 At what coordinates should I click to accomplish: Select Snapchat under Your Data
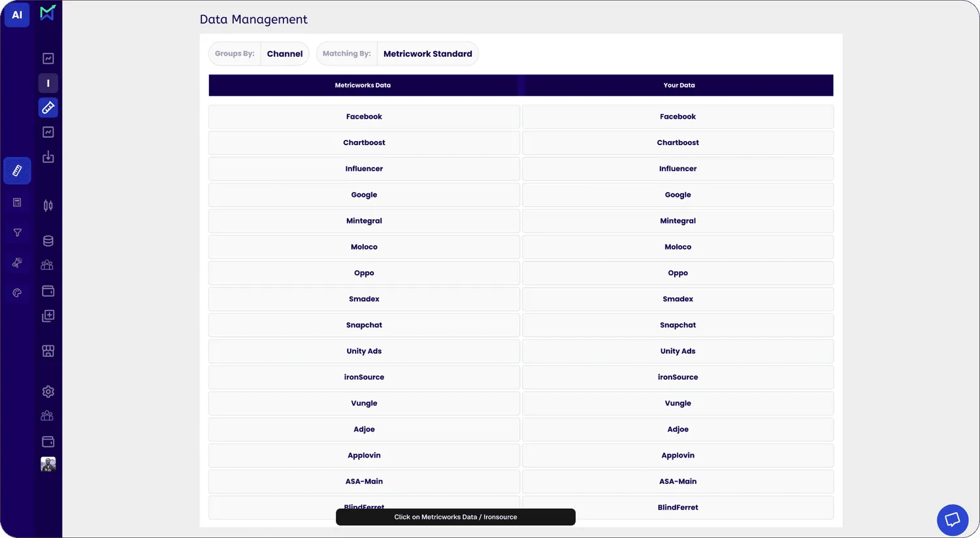(678, 325)
